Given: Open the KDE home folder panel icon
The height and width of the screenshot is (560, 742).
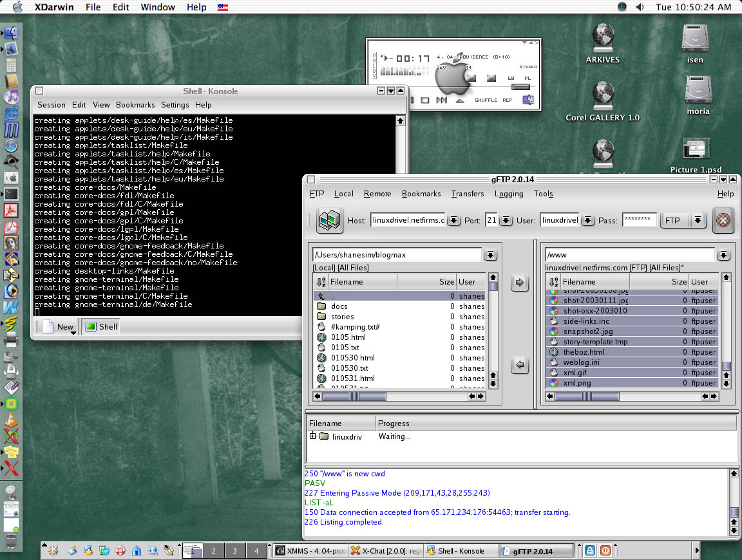Looking at the screenshot, I should click(137, 550).
